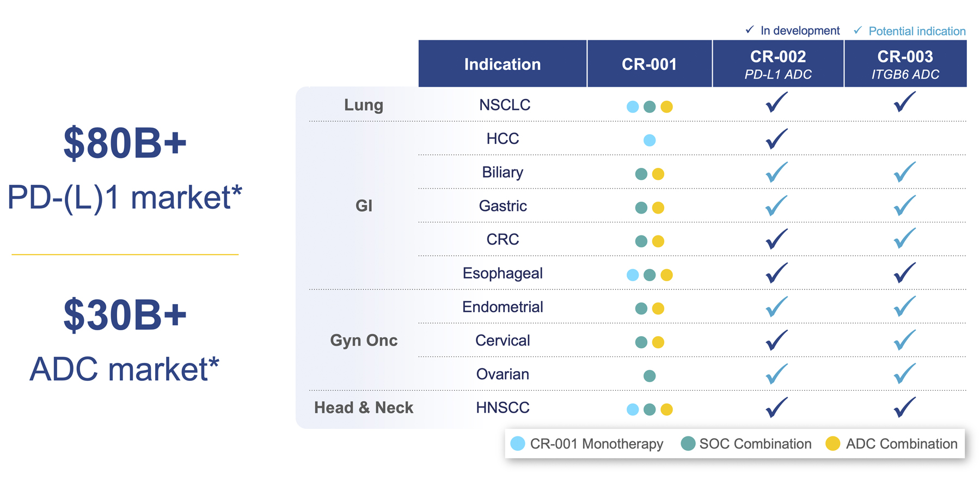Click the $80B+ market figure
980x479 pixels.
pyautogui.click(x=125, y=143)
